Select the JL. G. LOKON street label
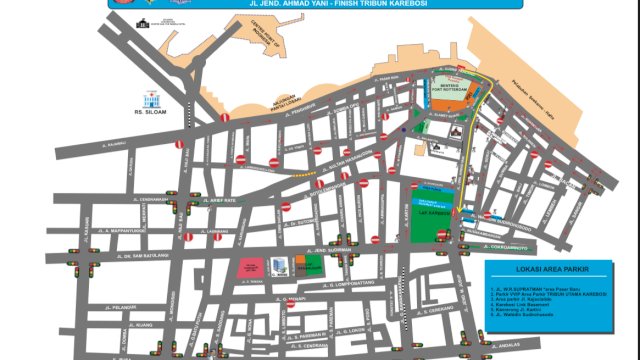 click(350, 331)
